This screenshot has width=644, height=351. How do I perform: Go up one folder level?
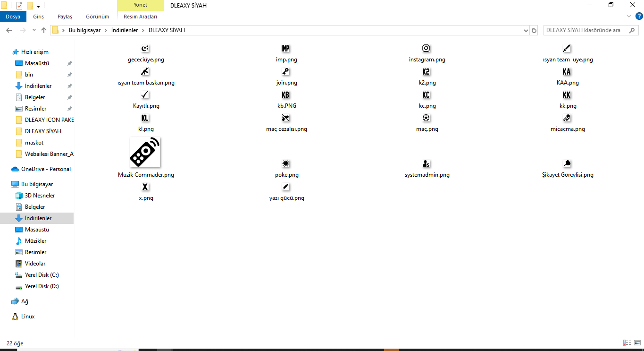pyautogui.click(x=44, y=30)
